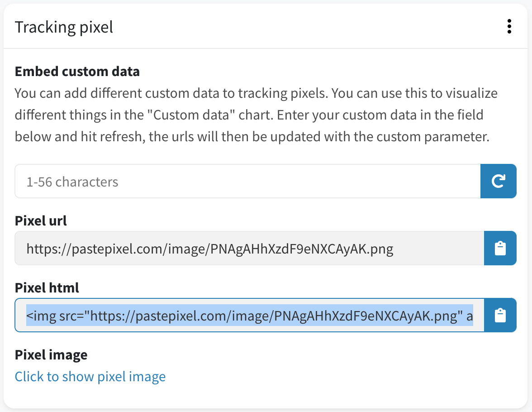Click the last description line mentioning custom parameter
This screenshot has width=532, height=412.
252,137
